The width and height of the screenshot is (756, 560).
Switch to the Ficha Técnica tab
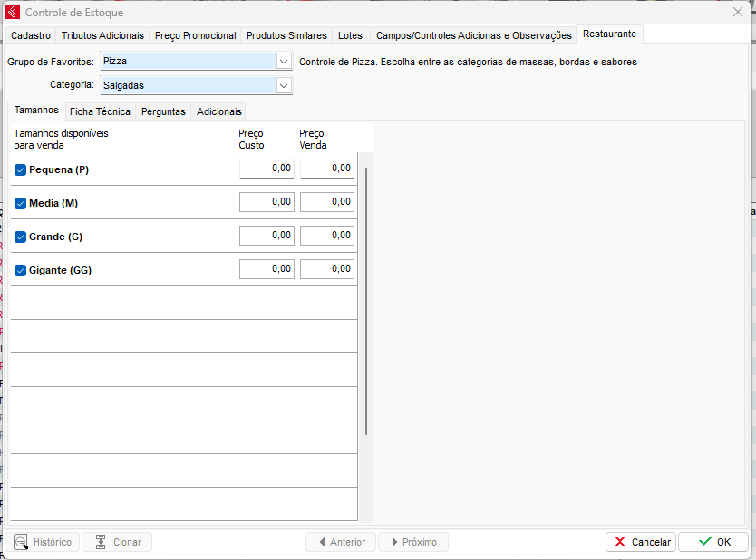(100, 111)
